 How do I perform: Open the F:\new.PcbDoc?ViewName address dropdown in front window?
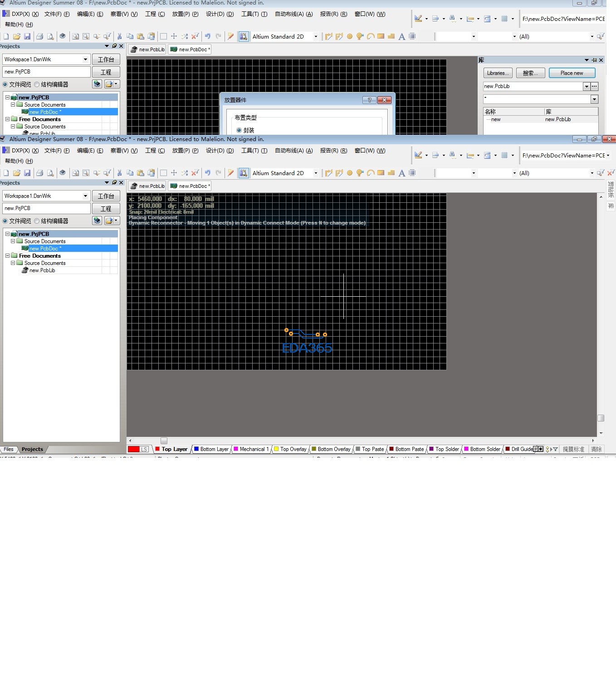pos(608,155)
